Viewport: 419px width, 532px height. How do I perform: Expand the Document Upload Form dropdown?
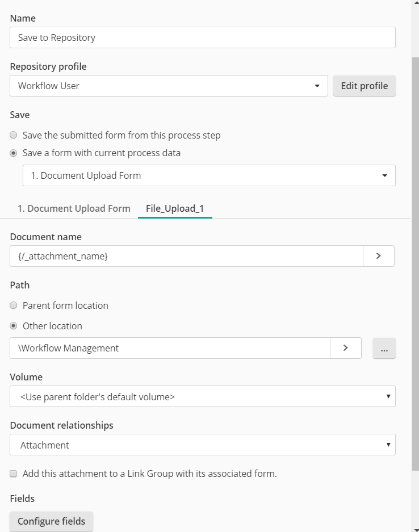(x=209, y=175)
